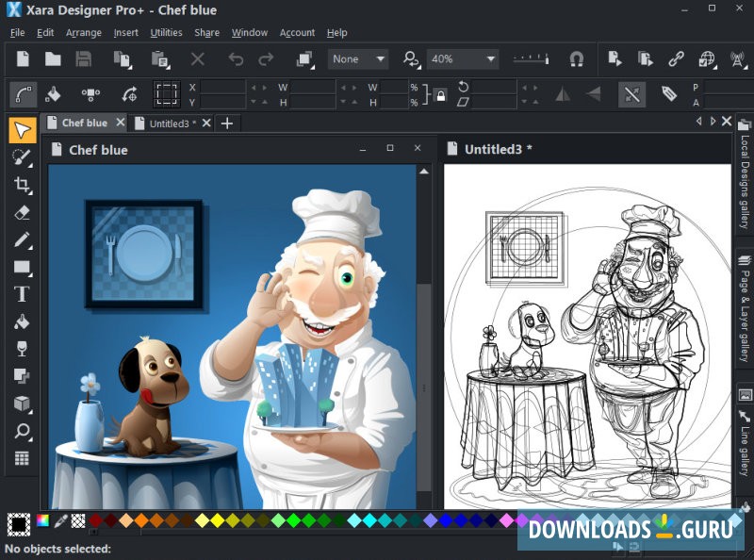Undo the last action
Viewport: 754px width, 560px height.
pos(235,58)
